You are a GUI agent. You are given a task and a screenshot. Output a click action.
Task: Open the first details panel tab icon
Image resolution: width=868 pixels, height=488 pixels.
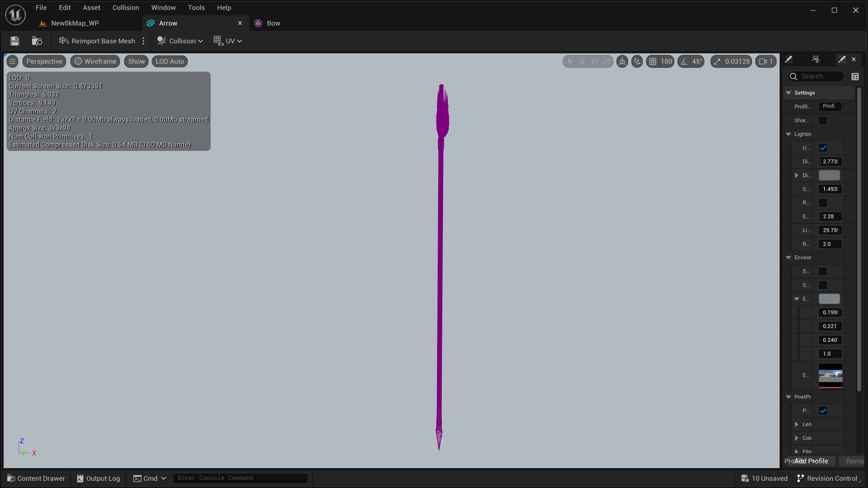(x=789, y=59)
